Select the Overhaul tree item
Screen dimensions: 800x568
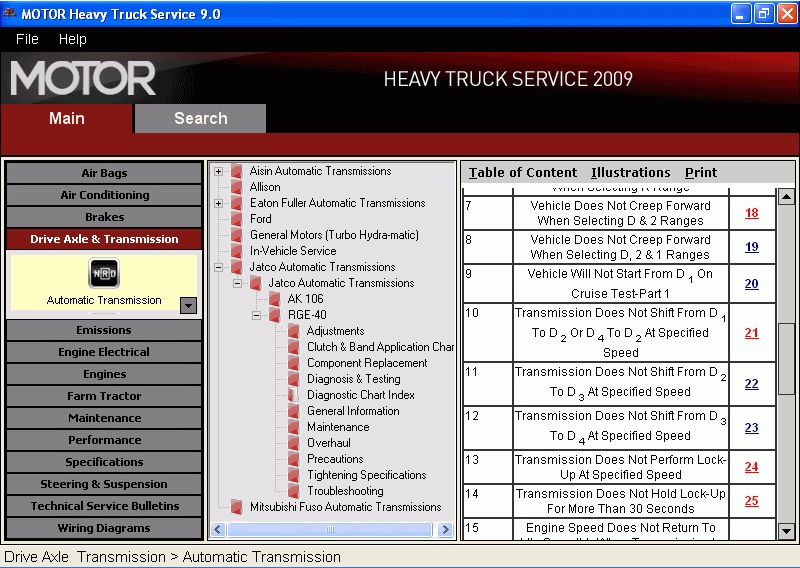coord(329,443)
